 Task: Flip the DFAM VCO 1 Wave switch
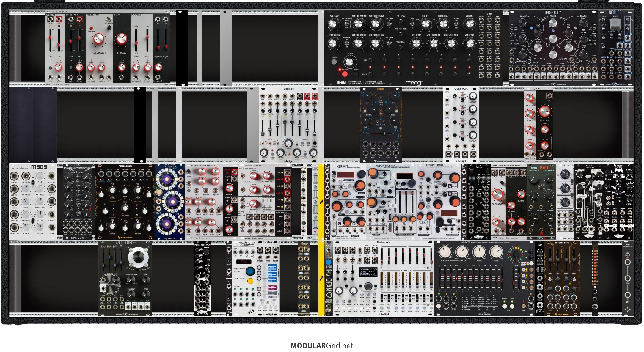click(x=389, y=25)
